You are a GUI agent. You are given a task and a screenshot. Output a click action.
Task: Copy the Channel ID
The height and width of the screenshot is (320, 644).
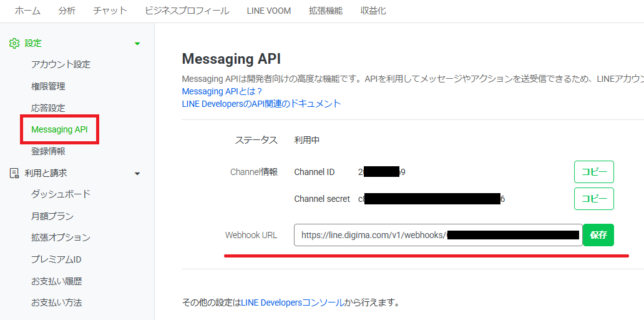594,172
